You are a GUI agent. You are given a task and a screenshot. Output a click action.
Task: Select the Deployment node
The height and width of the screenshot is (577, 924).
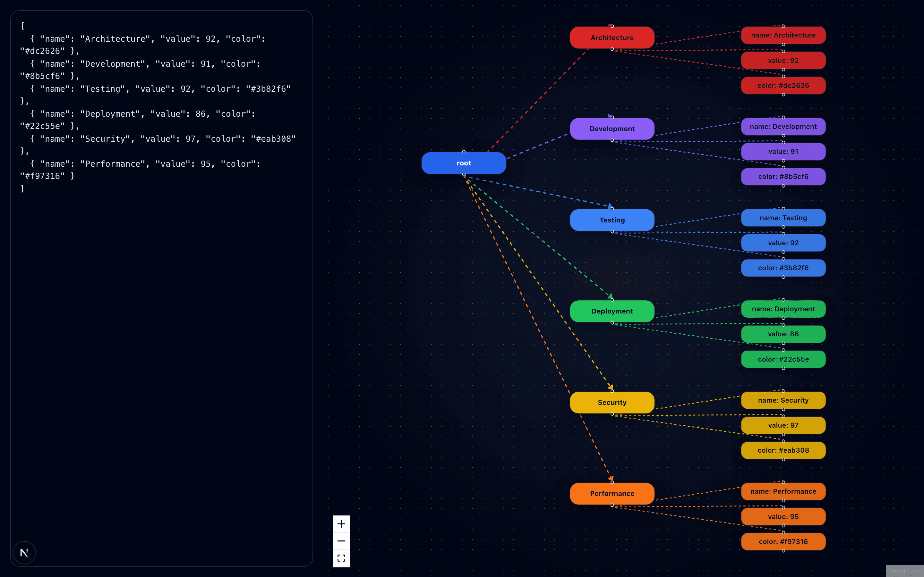(x=612, y=311)
